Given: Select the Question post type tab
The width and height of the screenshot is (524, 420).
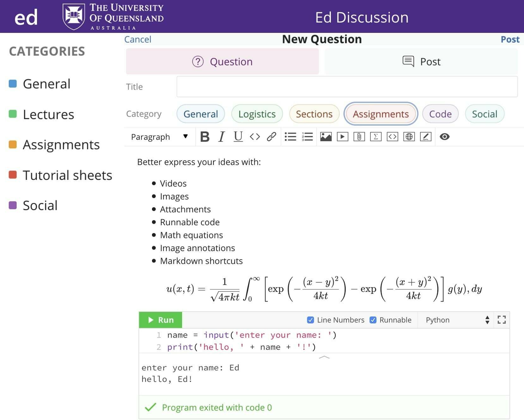Looking at the screenshot, I should [222, 61].
